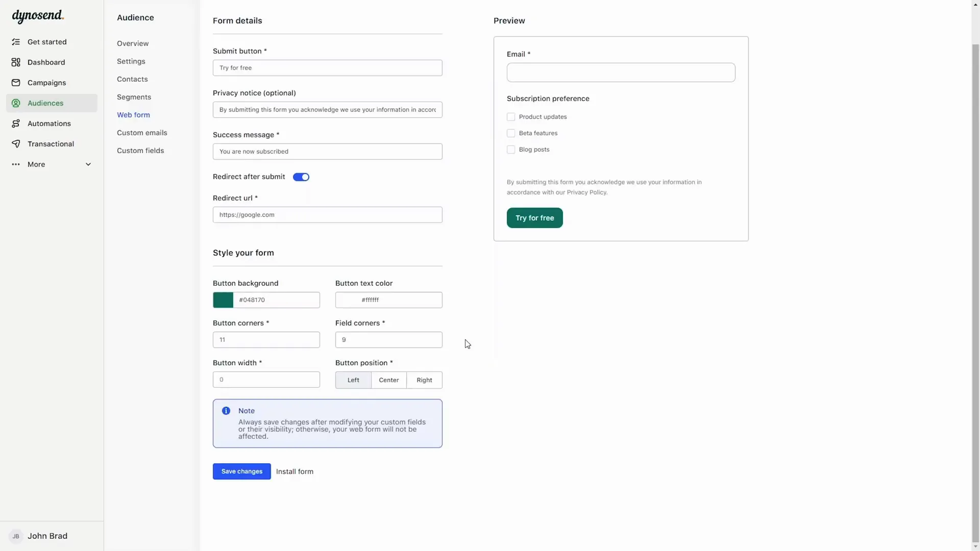This screenshot has height=551, width=980.
Task: Click the Install form button
Action: point(295,471)
